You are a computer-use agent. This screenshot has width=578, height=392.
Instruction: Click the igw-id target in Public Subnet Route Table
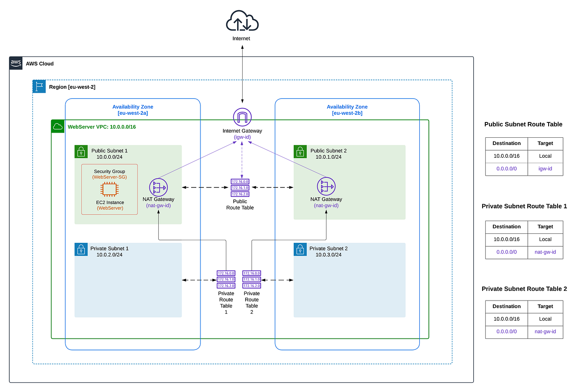point(545,168)
